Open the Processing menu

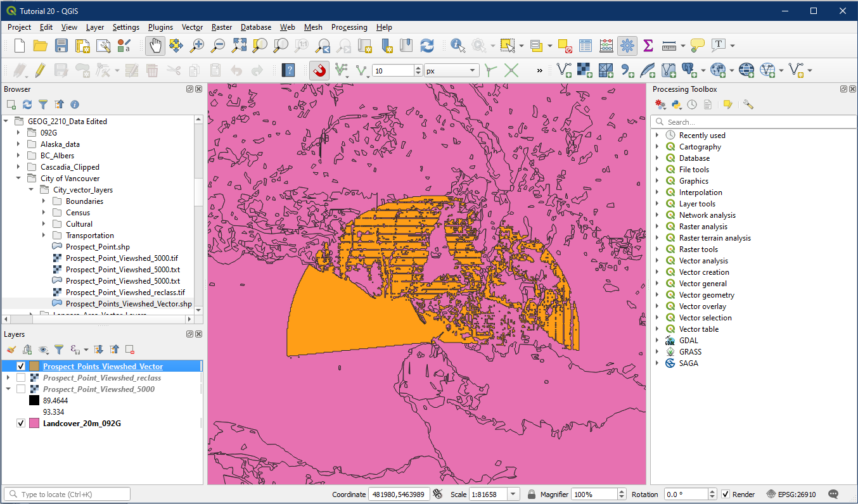(x=349, y=27)
